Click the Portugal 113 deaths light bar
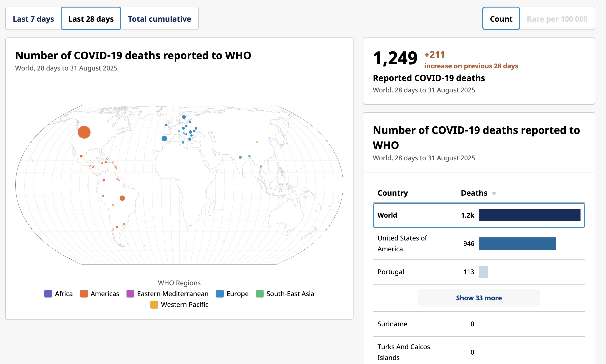Viewport: 606px width, 364px height. (x=483, y=272)
